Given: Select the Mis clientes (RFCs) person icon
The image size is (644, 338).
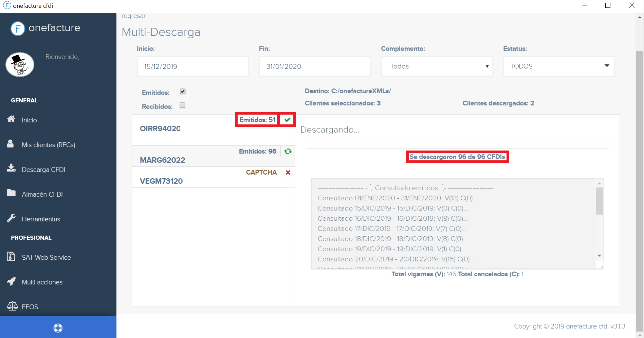Looking at the screenshot, I should [11, 144].
